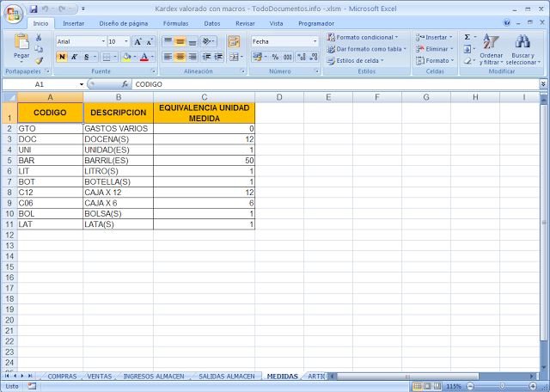Open text orientation options
This screenshot has width=550, height=392.
click(208, 42)
